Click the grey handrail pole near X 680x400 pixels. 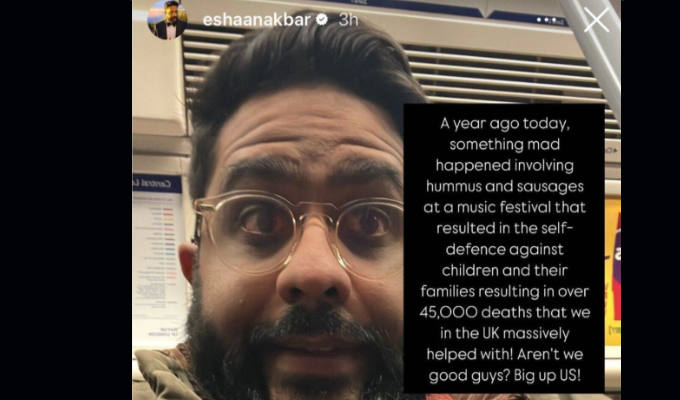click(596, 54)
